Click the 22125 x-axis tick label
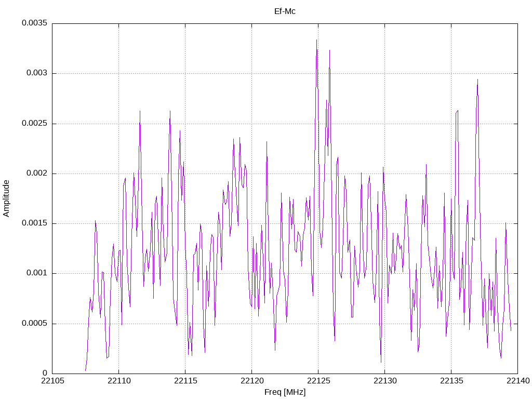Viewport: 532px width, 399px height. click(318, 381)
